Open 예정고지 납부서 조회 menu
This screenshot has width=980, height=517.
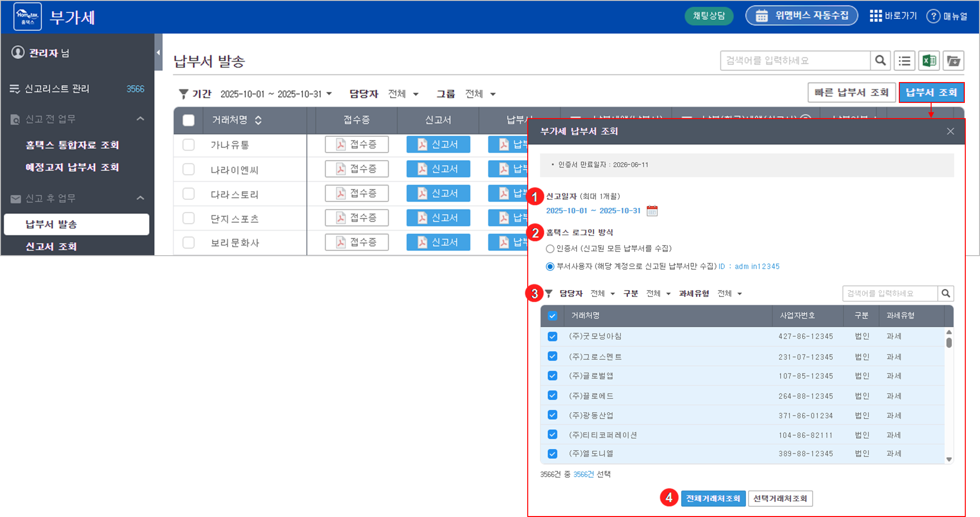pos(72,167)
